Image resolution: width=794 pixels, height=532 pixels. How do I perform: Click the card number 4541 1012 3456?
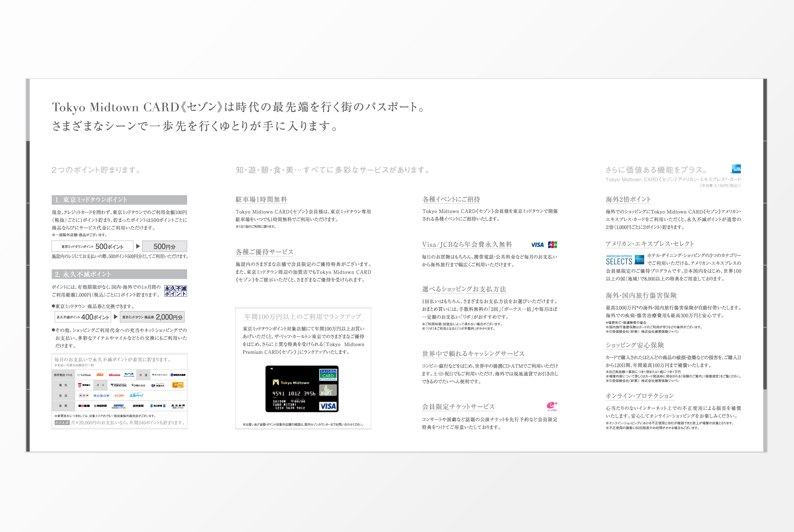click(x=294, y=393)
